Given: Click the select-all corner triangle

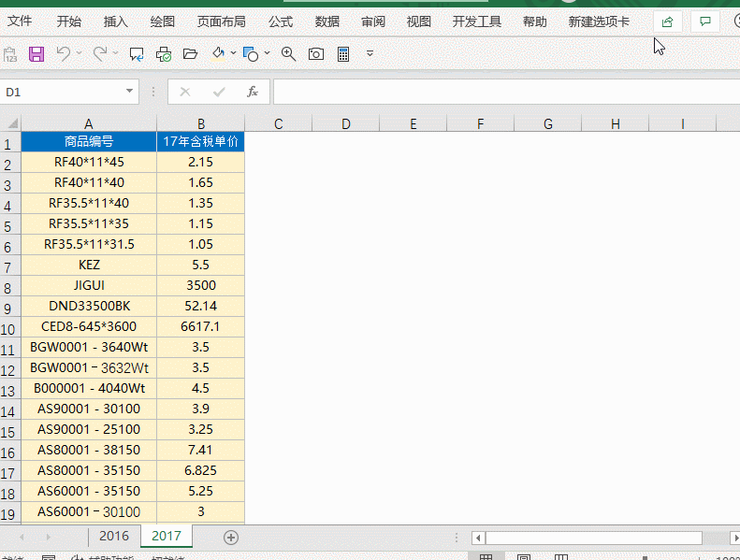Looking at the screenshot, I should tap(11, 123).
